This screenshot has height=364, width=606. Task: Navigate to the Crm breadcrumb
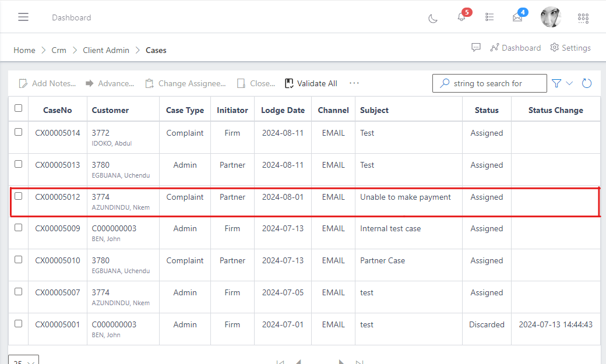pyautogui.click(x=58, y=50)
